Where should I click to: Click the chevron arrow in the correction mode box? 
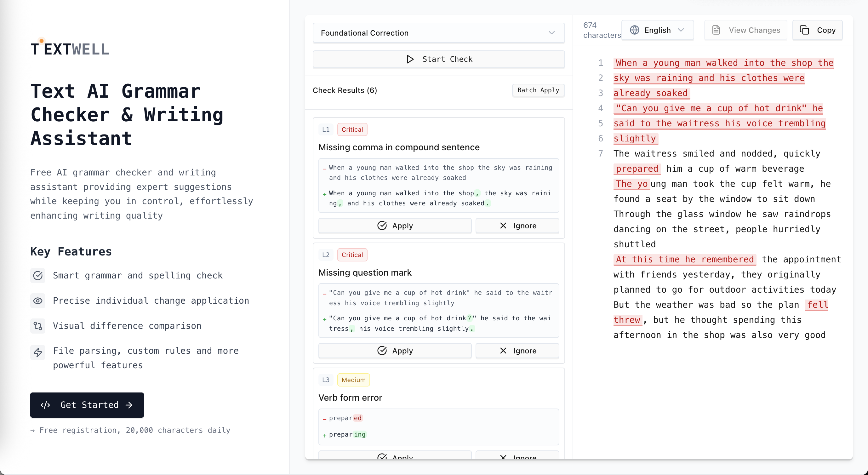pos(551,33)
